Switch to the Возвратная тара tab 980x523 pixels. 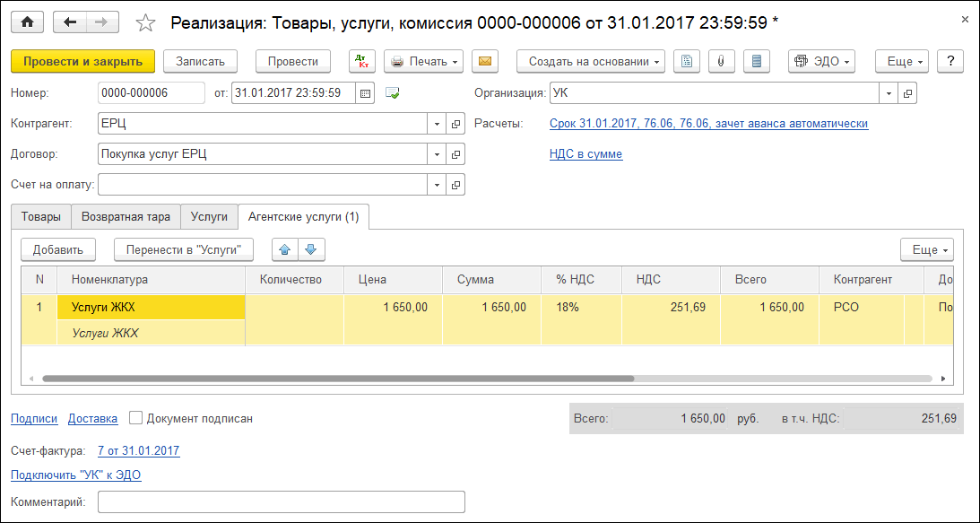point(126,217)
